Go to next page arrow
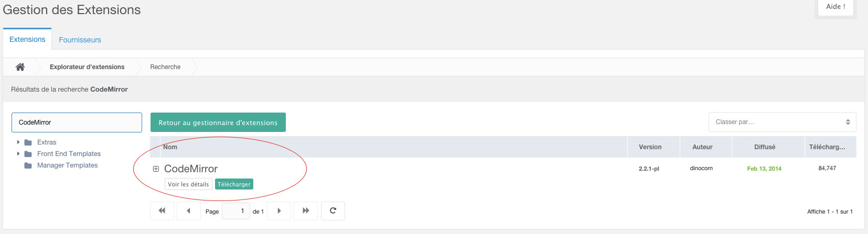This screenshot has height=234, width=868. tap(279, 210)
